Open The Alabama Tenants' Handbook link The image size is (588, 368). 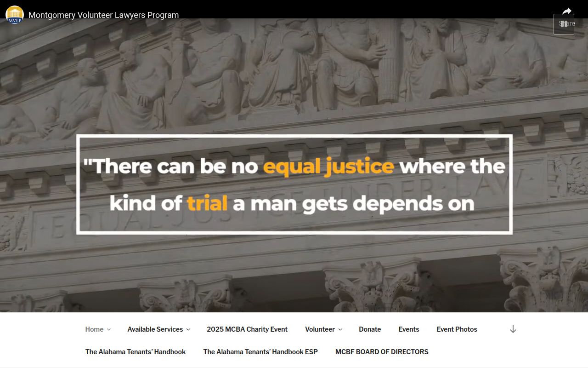pos(136,352)
